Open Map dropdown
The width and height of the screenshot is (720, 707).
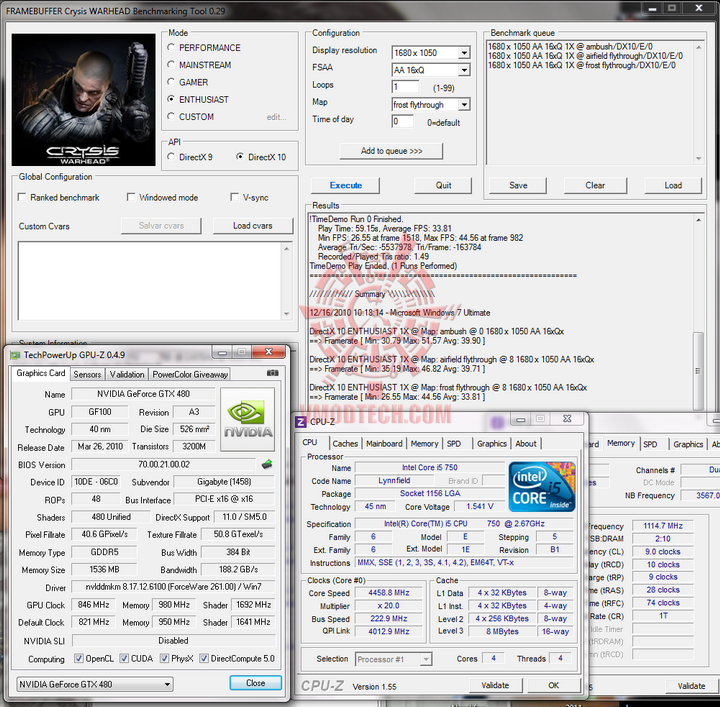(464, 105)
